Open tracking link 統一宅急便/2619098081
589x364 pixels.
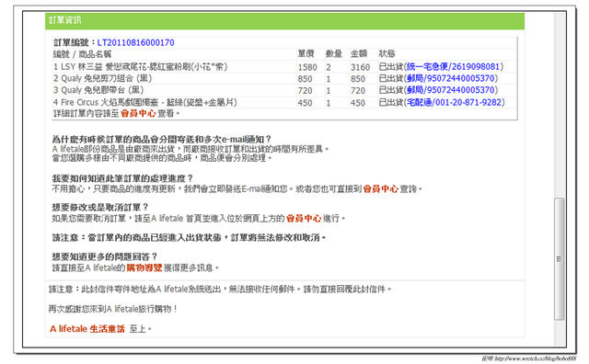454,67
